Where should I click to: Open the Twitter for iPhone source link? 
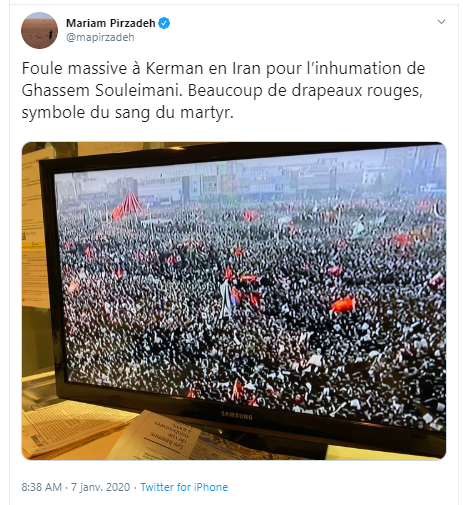coord(184,487)
